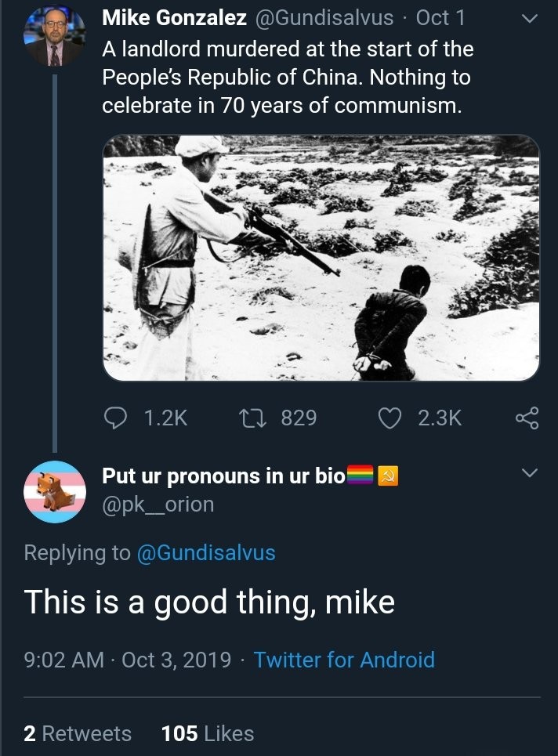Screen dimensions: 558x756
Task: View the 2 Retweets list
Action: (78, 733)
